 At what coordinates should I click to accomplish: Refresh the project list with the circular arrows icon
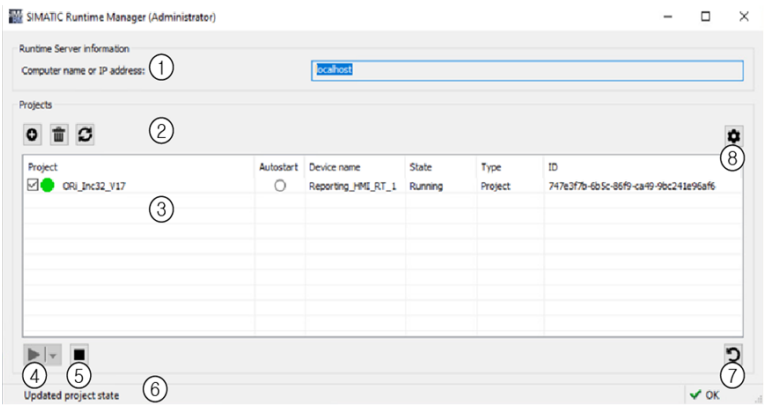click(85, 134)
